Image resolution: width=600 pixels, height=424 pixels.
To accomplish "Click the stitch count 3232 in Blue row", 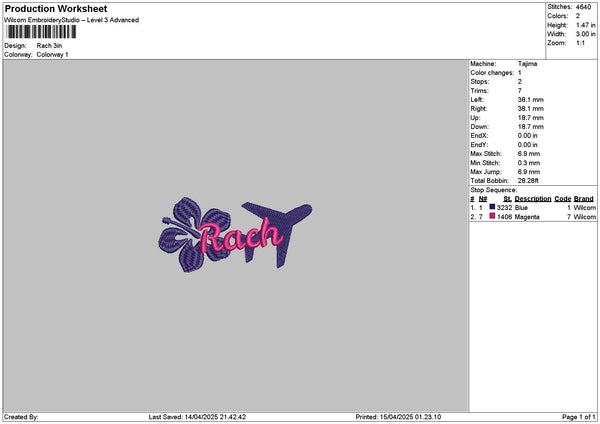I will pyautogui.click(x=504, y=208).
